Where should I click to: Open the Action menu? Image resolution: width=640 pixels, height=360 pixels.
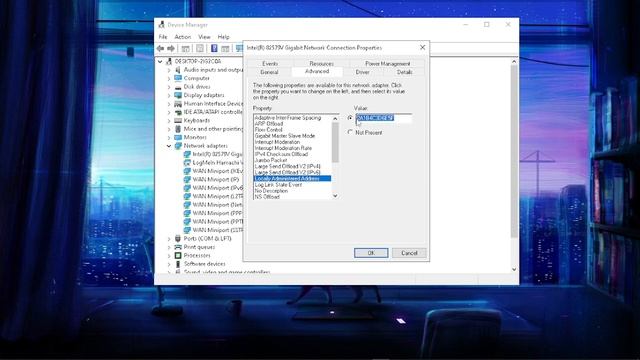[x=182, y=37]
